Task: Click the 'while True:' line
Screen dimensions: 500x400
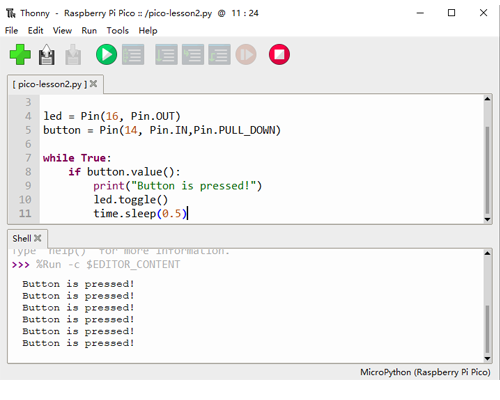Action: pos(77,158)
